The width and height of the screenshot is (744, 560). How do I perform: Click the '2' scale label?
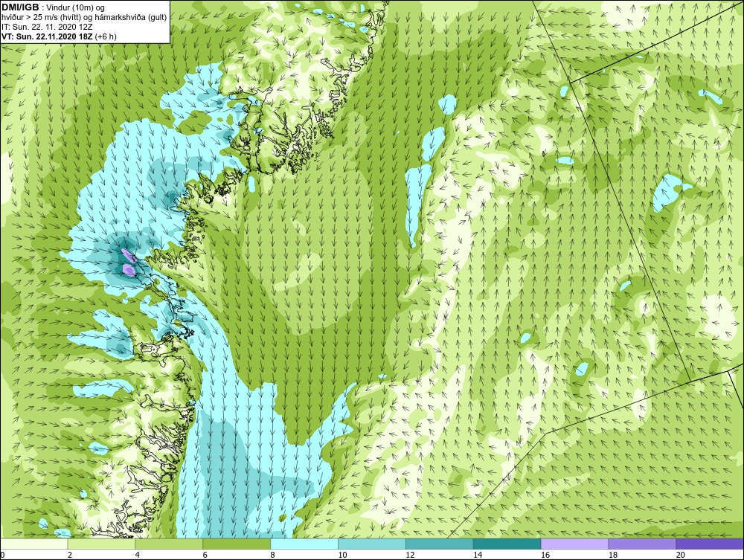(x=70, y=555)
